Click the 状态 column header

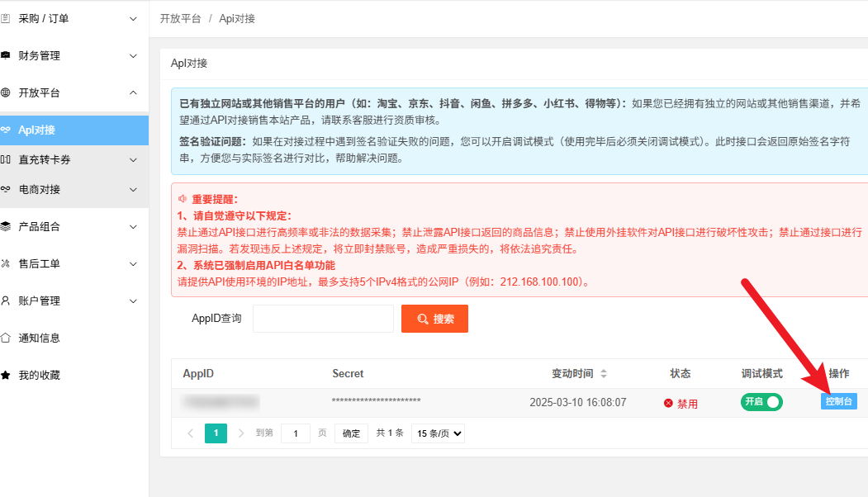click(x=681, y=374)
